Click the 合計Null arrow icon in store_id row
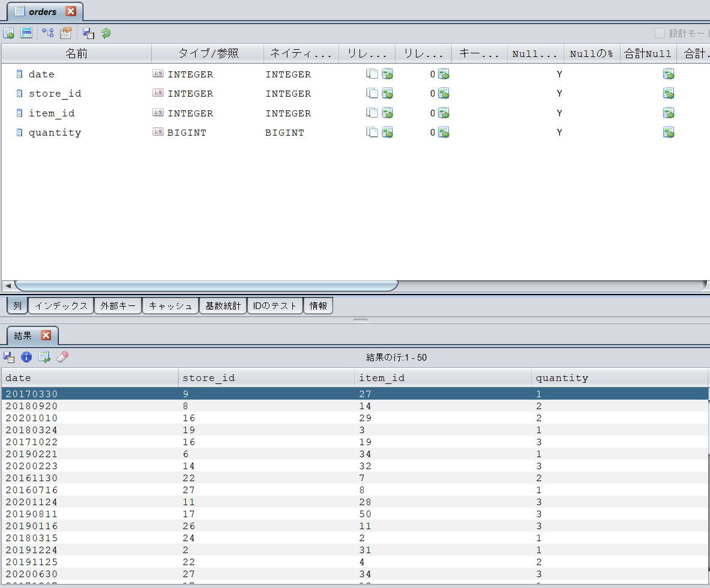The width and height of the screenshot is (710, 588). point(669,93)
